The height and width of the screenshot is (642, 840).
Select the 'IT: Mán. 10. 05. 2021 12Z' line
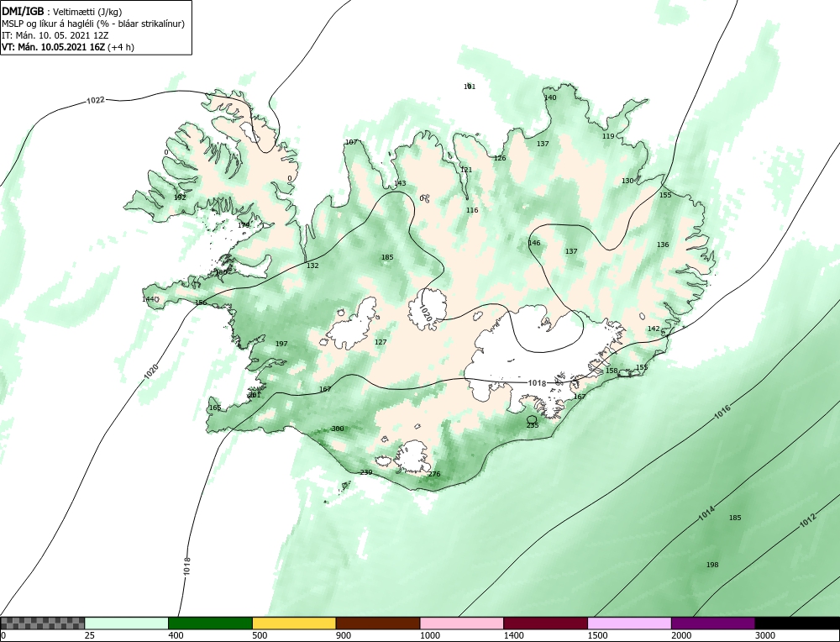[55, 35]
